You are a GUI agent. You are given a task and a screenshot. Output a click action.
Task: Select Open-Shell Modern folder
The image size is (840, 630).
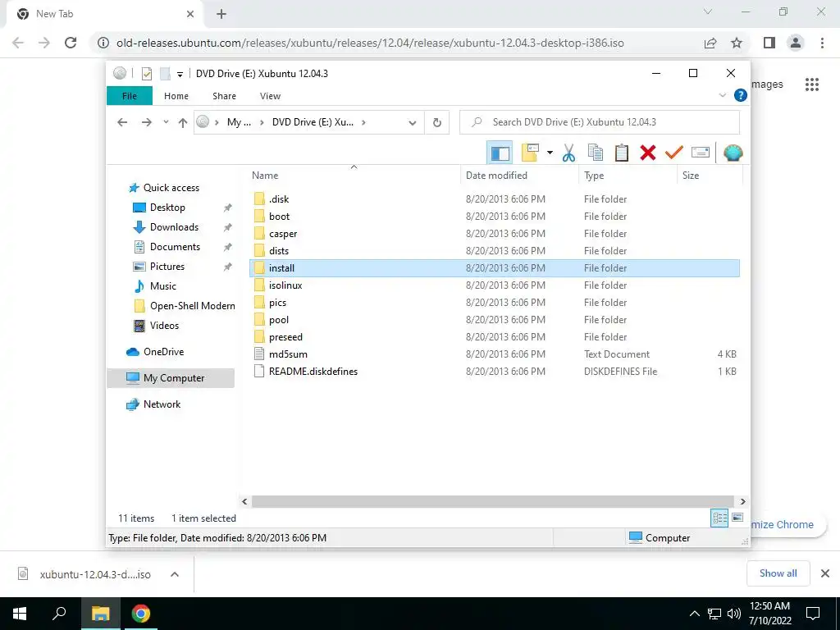click(x=192, y=306)
